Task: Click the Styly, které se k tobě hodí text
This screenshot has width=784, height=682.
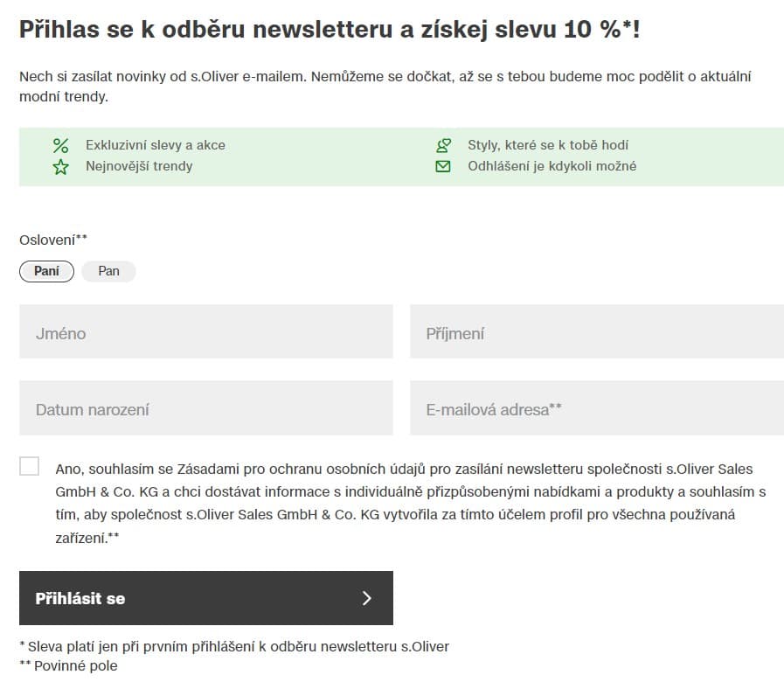Action: pos(548,145)
